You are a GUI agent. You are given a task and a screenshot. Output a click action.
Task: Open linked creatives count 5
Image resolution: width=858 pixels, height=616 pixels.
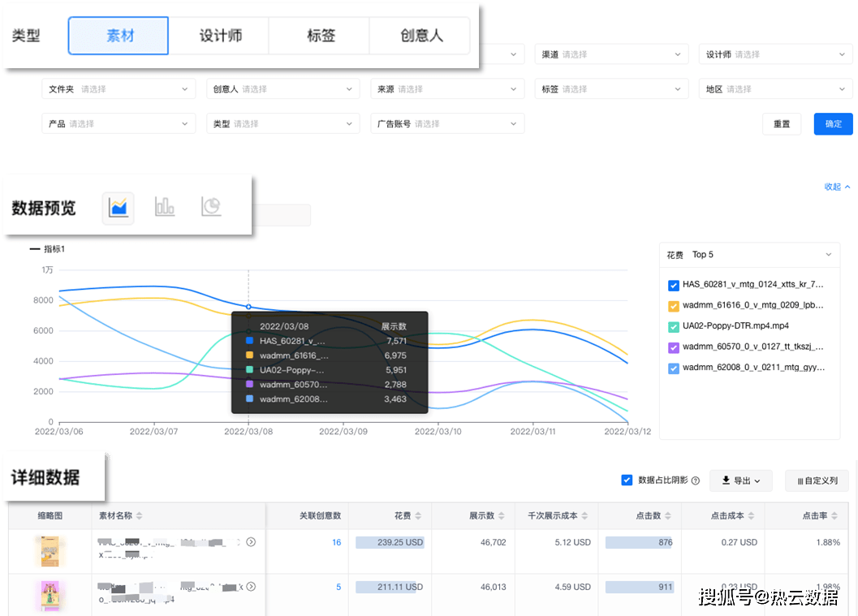point(338,587)
